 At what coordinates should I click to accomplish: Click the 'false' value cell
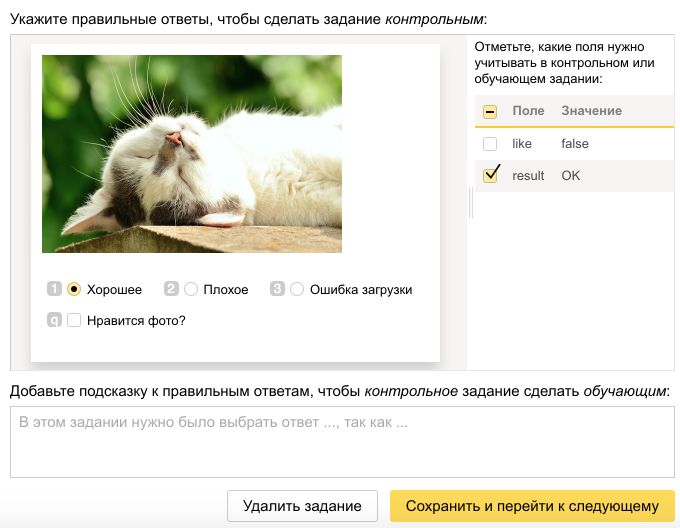click(575, 143)
